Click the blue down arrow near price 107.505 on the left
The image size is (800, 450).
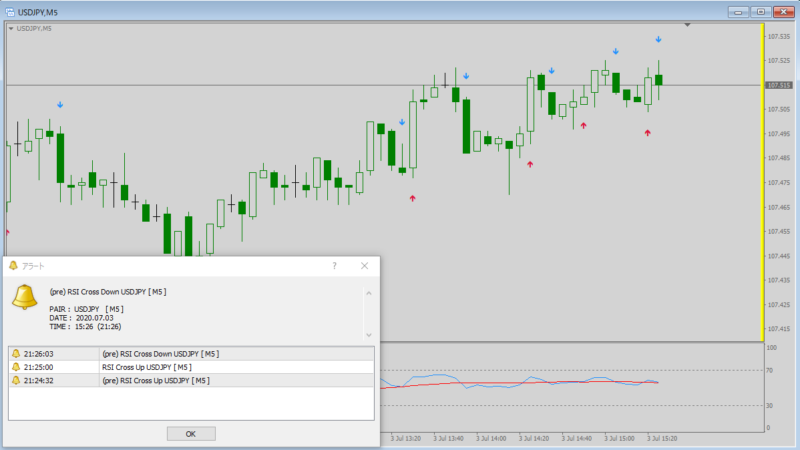coord(60,105)
